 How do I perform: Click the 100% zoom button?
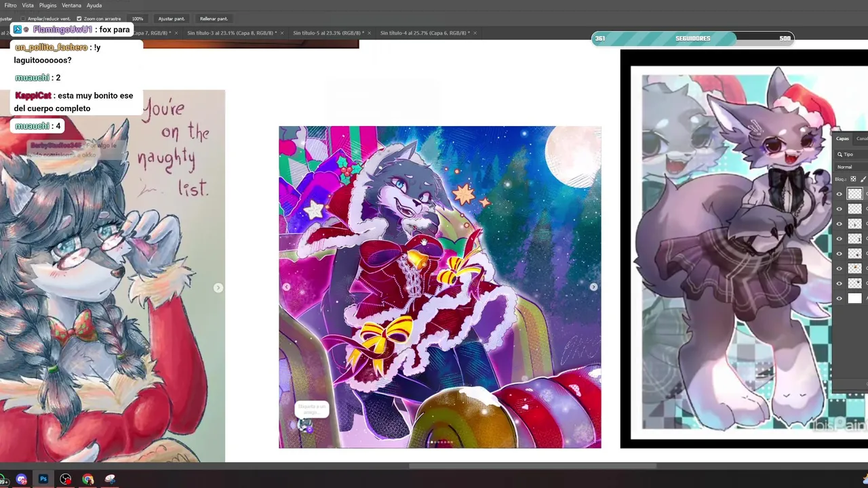click(x=138, y=19)
